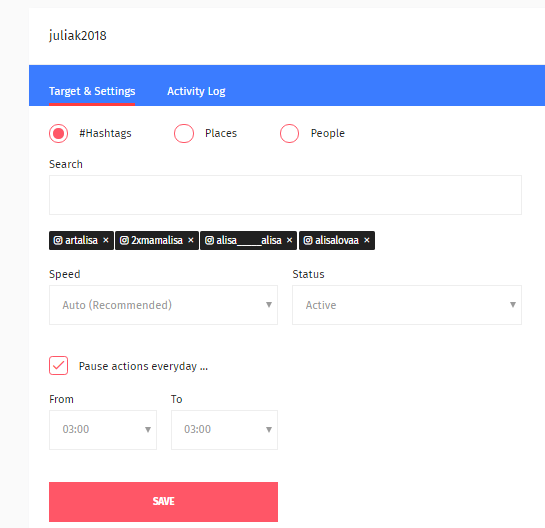Image resolution: width=545 pixels, height=528 pixels.
Task: Remove the 2xmamalisa tag
Action: (191, 240)
